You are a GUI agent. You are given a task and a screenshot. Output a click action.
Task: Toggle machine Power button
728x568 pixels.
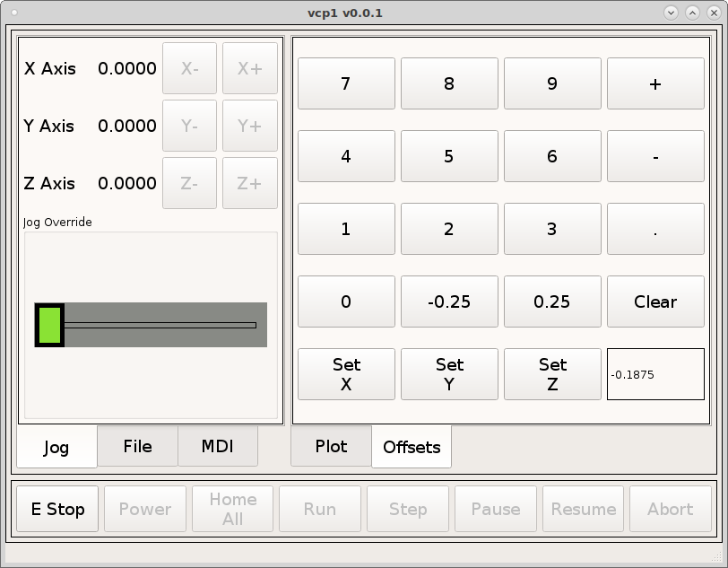145,509
